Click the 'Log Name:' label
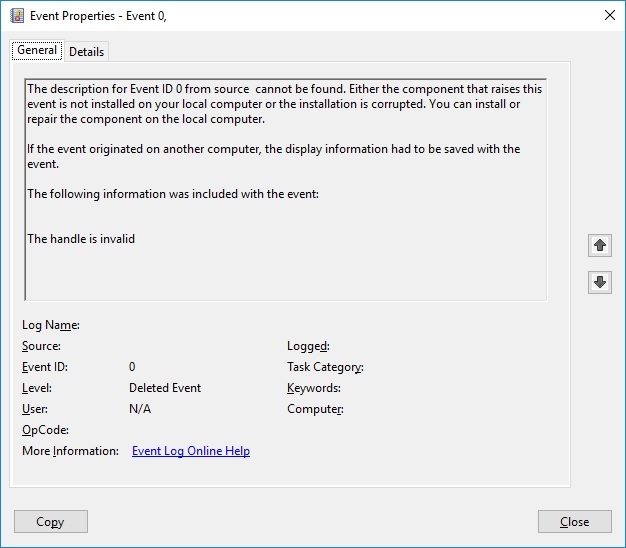 point(51,325)
